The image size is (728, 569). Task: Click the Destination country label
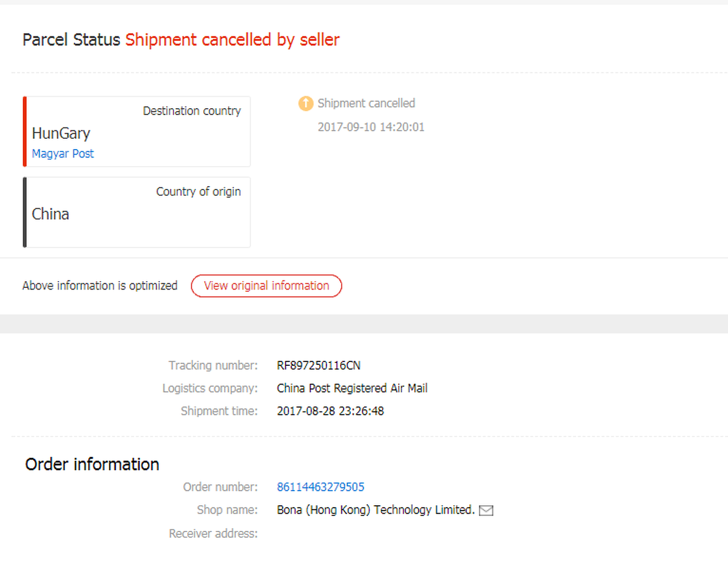point(192,111)
